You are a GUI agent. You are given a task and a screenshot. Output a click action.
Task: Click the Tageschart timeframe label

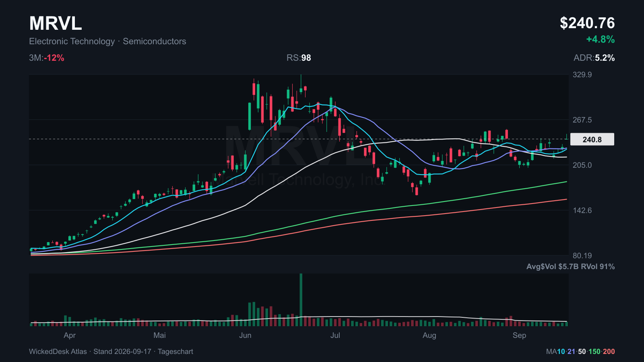175,352
